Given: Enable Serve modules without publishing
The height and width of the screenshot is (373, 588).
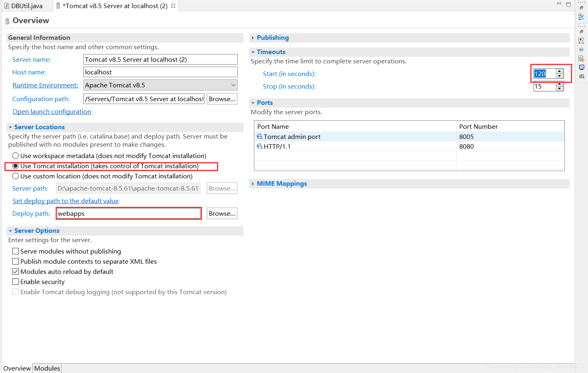Looking at the screenshot, I should [x=15, y=251].
